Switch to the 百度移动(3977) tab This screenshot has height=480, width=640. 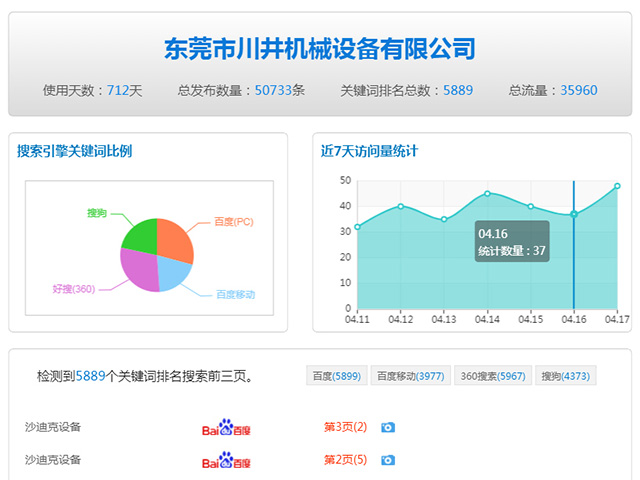(x=411, y=376)
